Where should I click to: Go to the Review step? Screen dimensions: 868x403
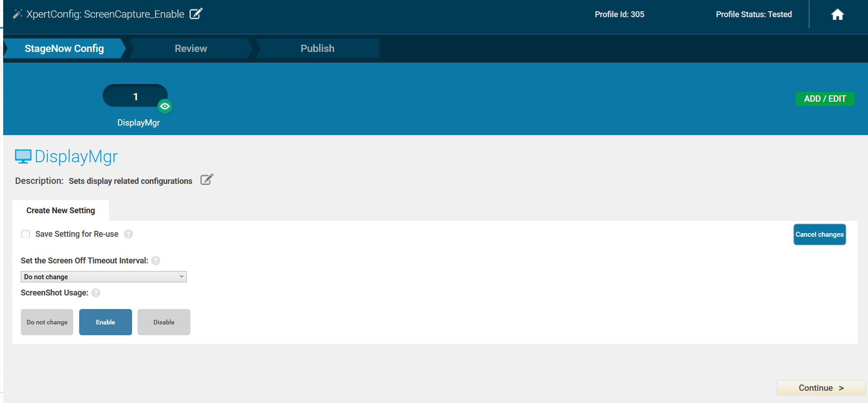(x=191, y=48)
